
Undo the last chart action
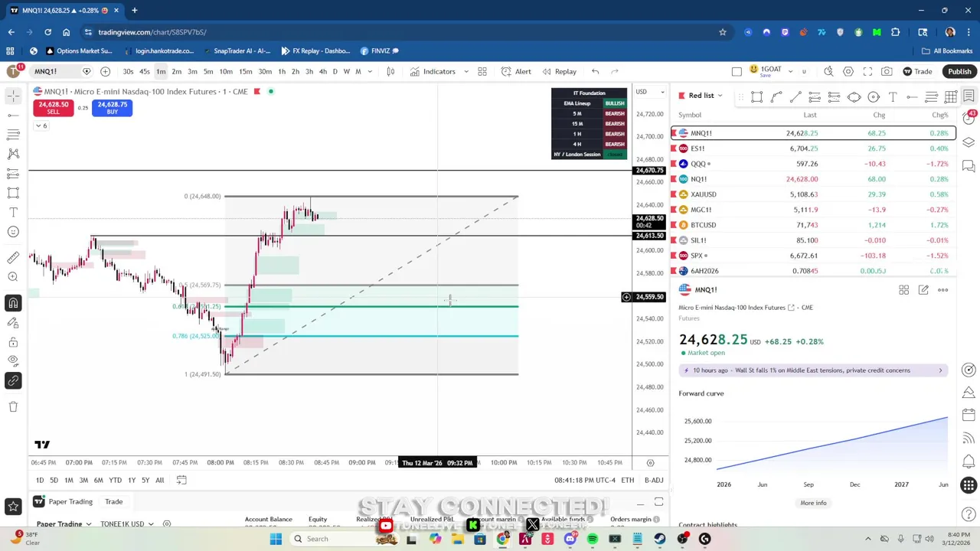tap(595, 71)
